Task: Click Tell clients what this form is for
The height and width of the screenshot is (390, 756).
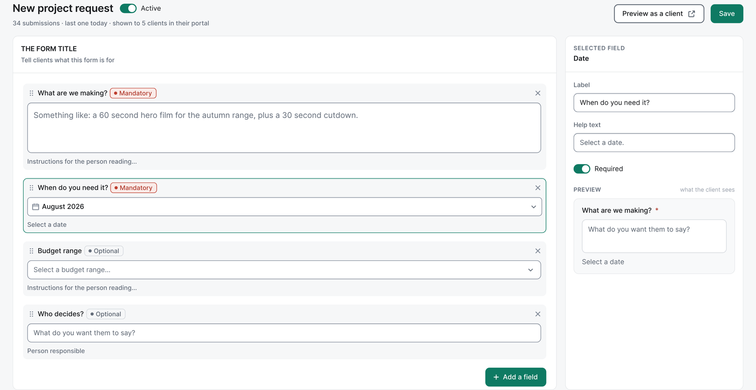Action: tap(68, 60)
